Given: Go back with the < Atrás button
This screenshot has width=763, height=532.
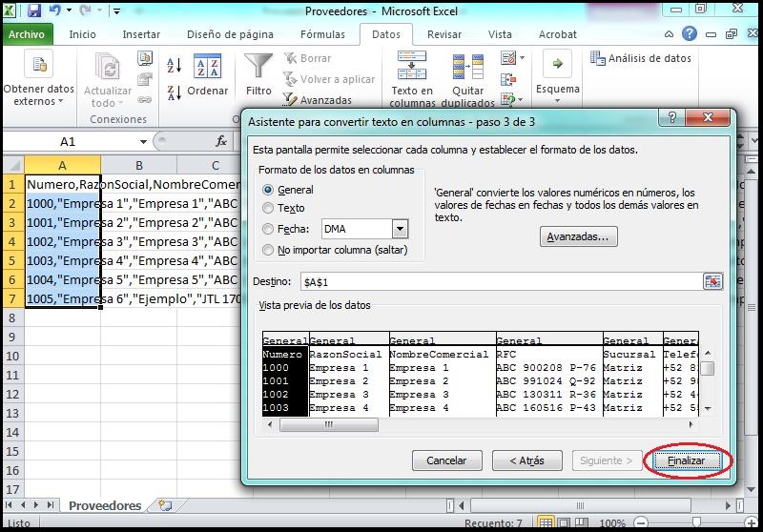Looking at the screenshot, I should point(527,460).
